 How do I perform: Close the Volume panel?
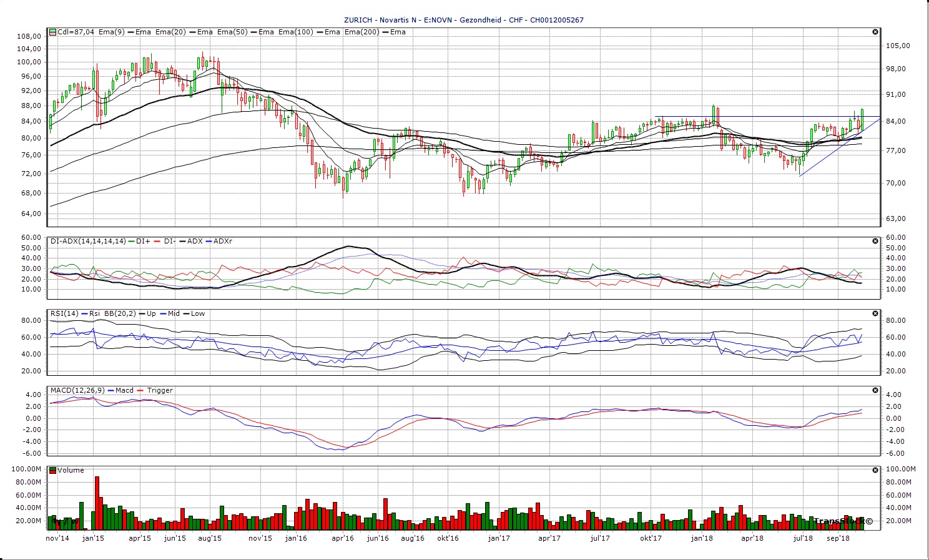(875, 470)
